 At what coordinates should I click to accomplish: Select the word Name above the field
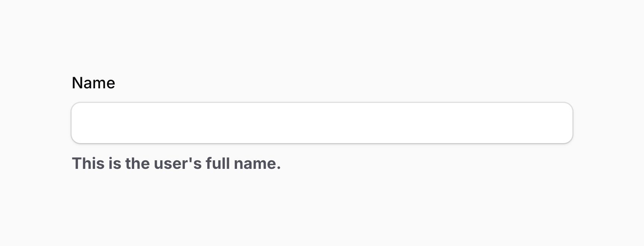click(93, 83)
